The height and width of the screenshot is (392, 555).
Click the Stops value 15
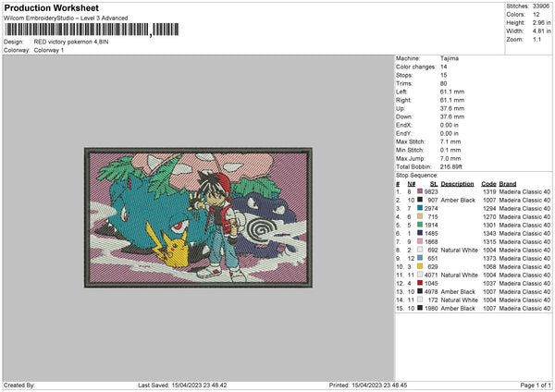click(443, 75)
